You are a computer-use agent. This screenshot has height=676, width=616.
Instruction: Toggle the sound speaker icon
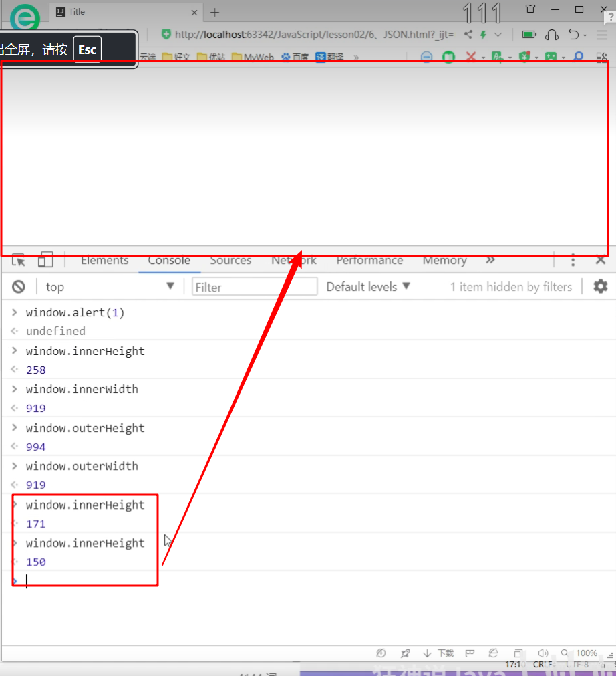click(543, 653)
